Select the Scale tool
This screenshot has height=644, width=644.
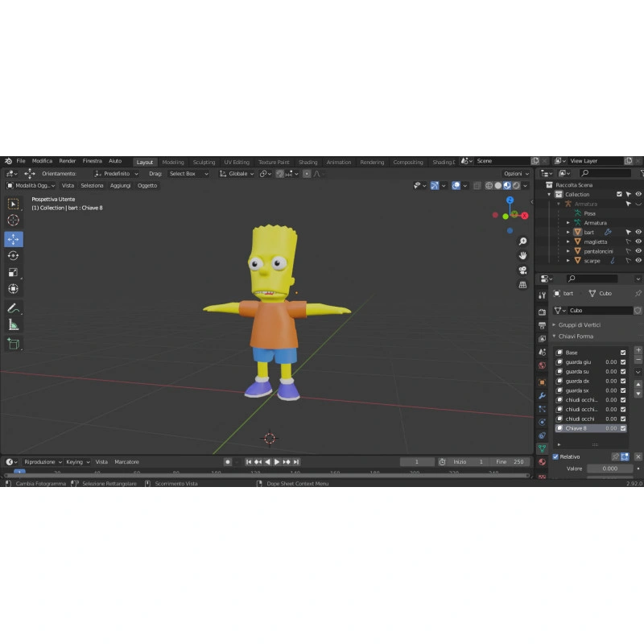point(14,272)
